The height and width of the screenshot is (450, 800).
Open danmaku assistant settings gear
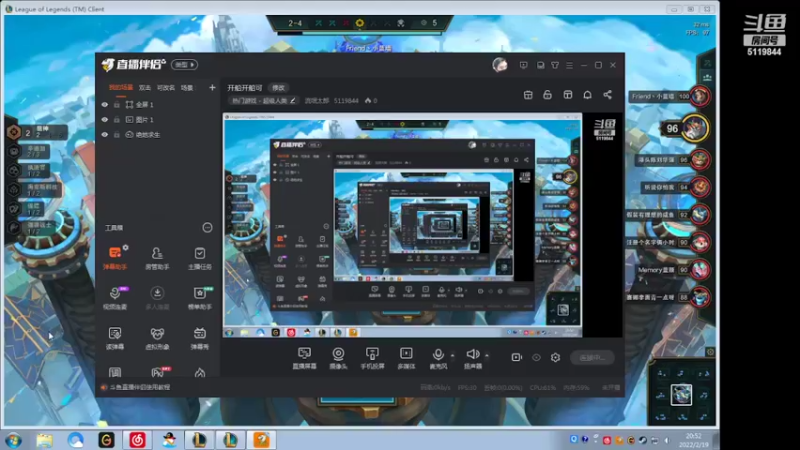(x=126, y=247)
